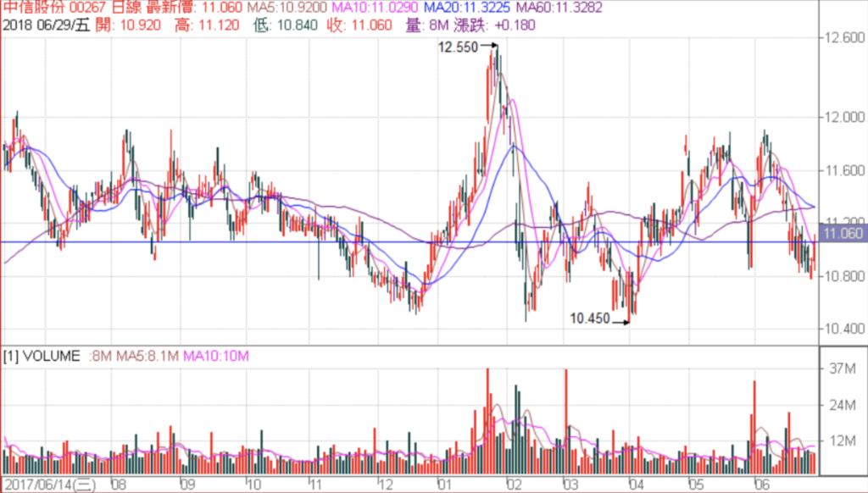Click the 12.000 price axis label

coord(844,117)
